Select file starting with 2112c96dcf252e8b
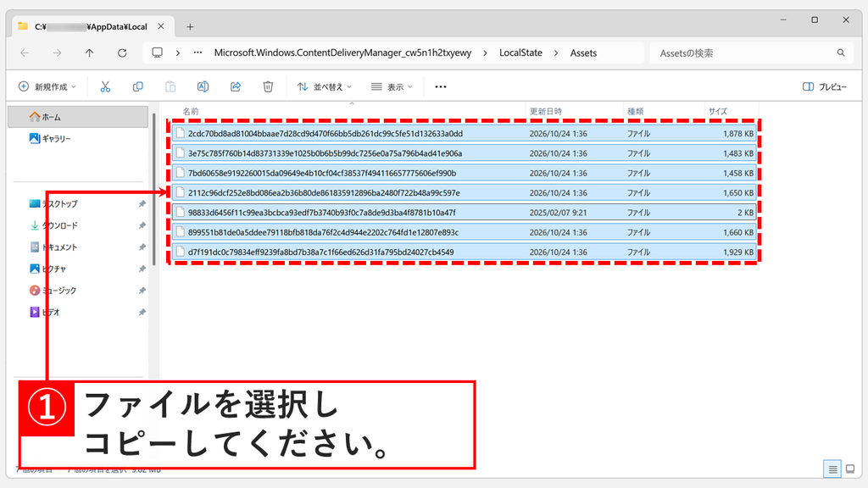The image size is (868, 488). (x=464, y=192)
